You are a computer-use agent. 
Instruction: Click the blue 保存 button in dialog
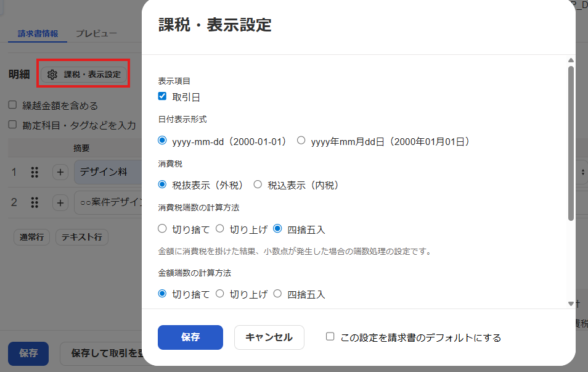[190, 337]
